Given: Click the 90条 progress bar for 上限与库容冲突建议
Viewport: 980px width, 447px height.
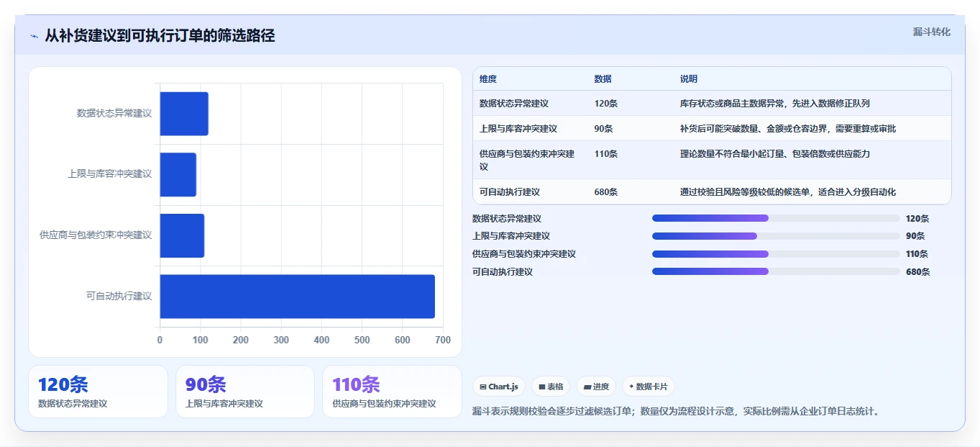Looking at the screenshot, I should [x=776, y=236].
